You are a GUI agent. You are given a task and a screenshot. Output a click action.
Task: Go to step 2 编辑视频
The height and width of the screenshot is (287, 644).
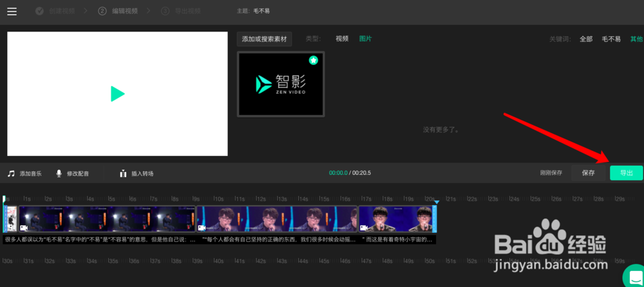(x=118, y=11)
